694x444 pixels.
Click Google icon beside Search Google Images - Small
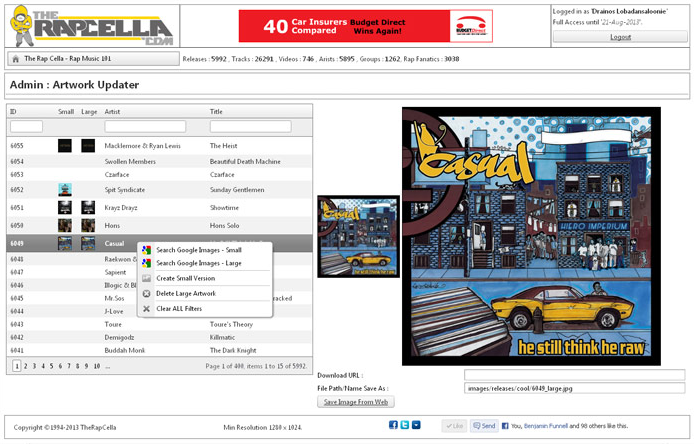coord(147,250)
